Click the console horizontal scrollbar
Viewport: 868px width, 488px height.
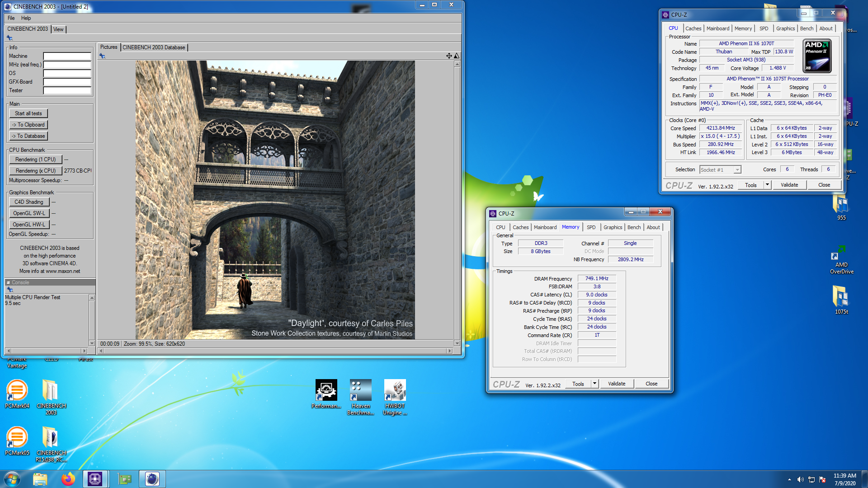click(x=46, y=351)
